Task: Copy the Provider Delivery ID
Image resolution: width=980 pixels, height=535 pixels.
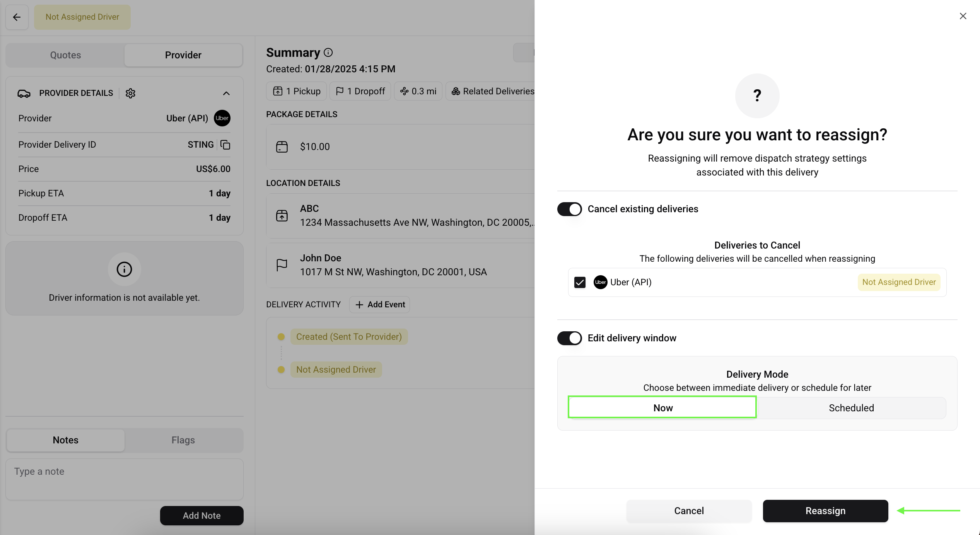Action: (225, 145)
